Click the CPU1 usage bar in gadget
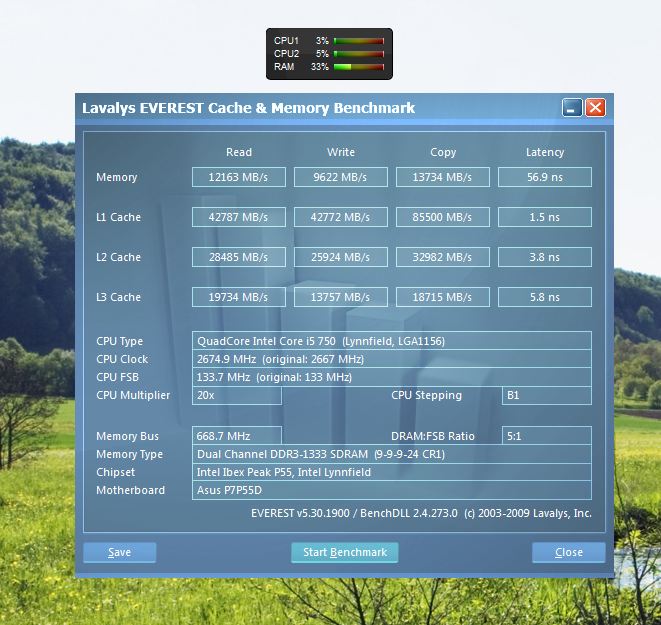This screenshot has height=625, width=661. pos(359,41)
